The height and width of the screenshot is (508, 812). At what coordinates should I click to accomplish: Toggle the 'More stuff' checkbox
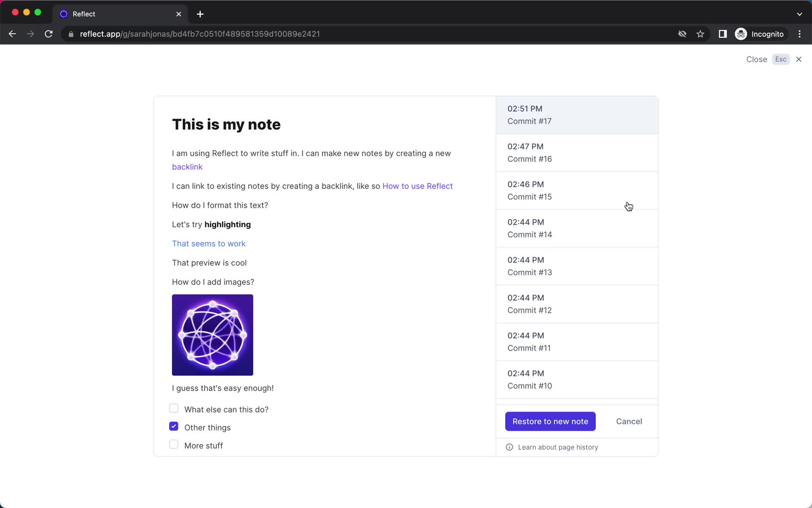[x=174, y=445]
